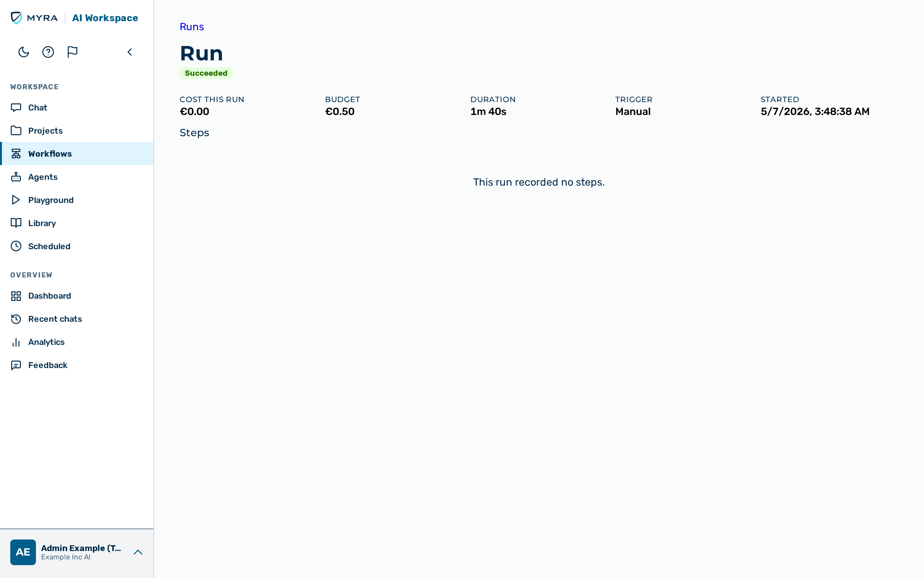Click the trigger value Manual
924x578 pixels.
point(633,112)
